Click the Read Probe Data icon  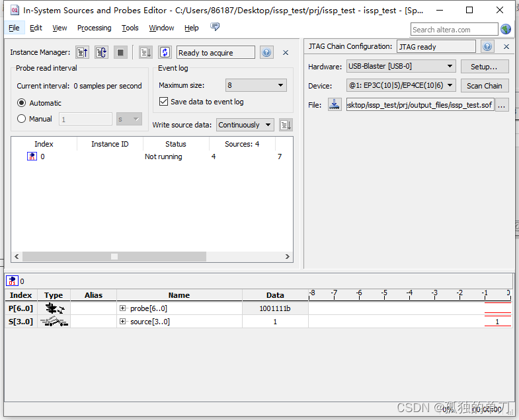click(x=83, y=52)
